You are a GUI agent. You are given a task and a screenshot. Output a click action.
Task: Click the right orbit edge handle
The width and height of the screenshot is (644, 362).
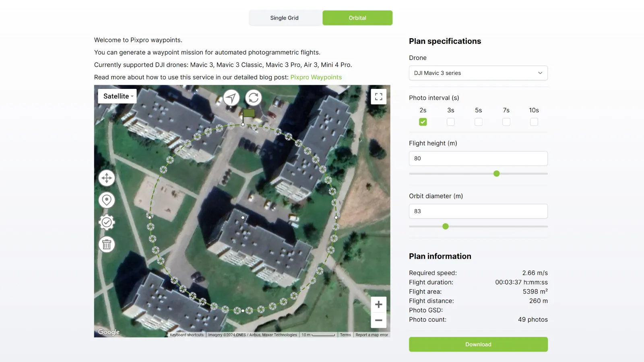336,217
